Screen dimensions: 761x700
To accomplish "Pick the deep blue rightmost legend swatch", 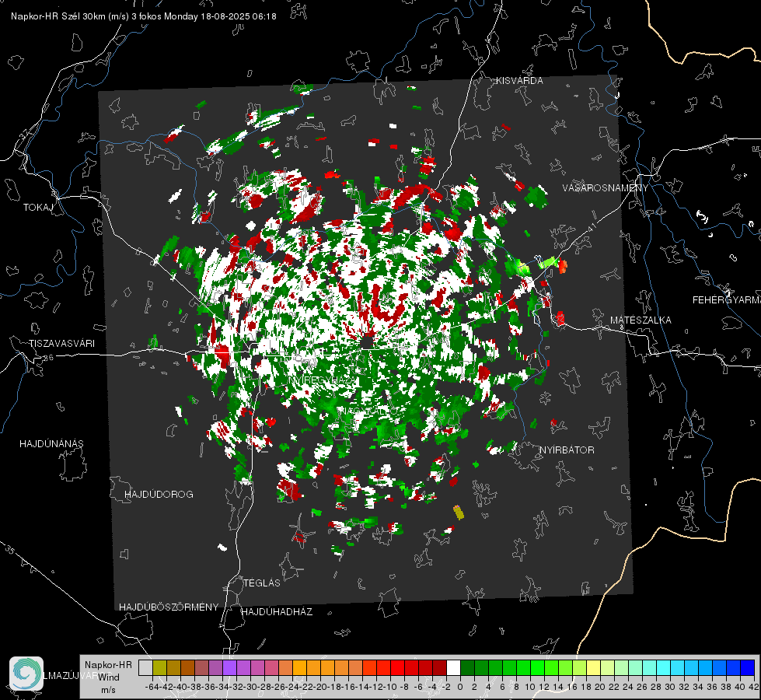I will [x=748, y=668].
